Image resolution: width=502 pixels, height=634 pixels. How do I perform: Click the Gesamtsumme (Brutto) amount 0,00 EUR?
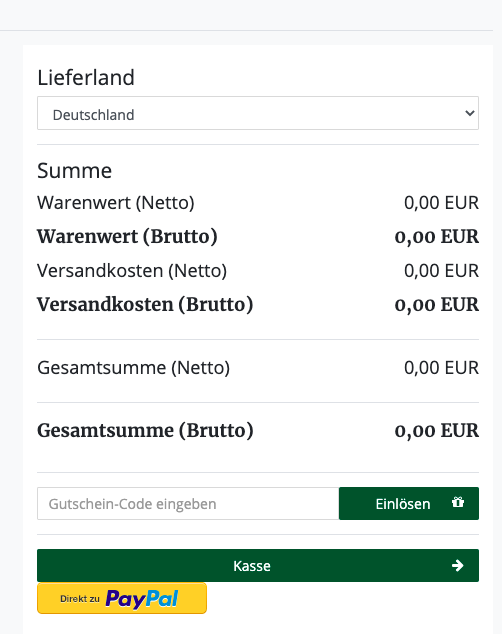pos(437,431)
